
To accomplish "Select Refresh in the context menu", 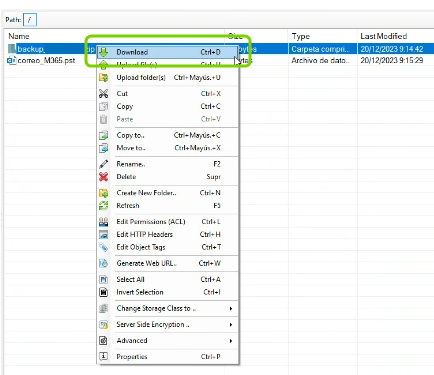I will (168, 206).
